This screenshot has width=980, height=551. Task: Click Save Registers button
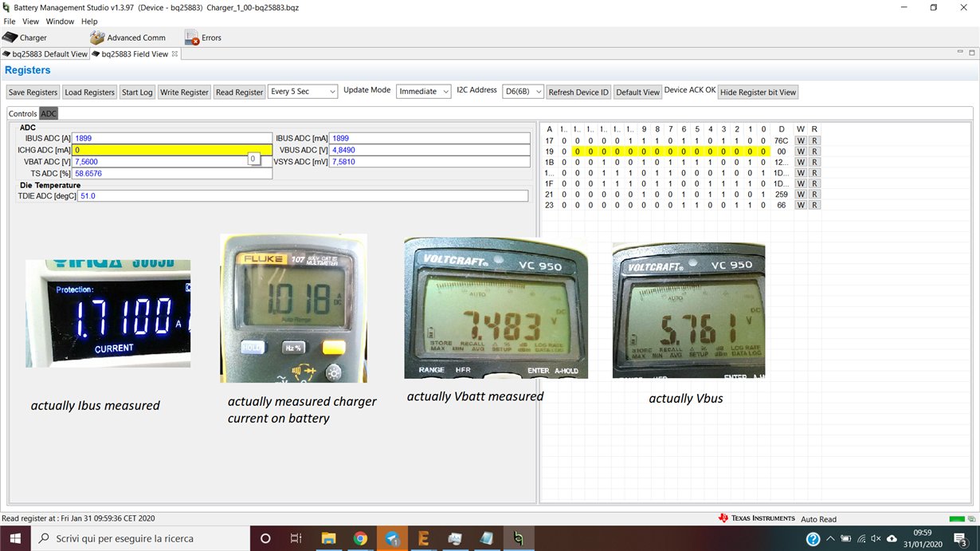coord(33,92)
